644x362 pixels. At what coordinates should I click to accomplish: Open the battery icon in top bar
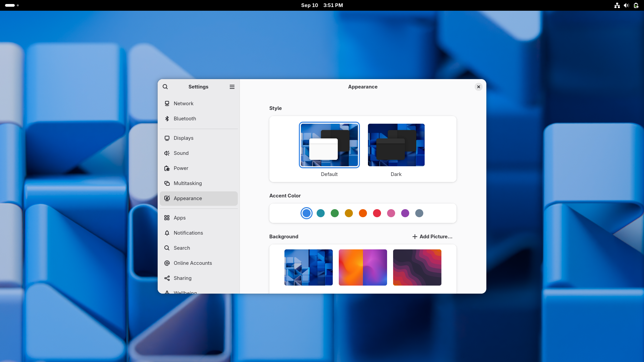(x=636, y=5)
